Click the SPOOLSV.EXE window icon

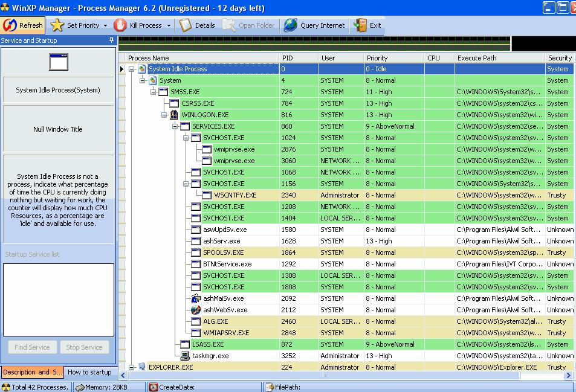(196, 252)
